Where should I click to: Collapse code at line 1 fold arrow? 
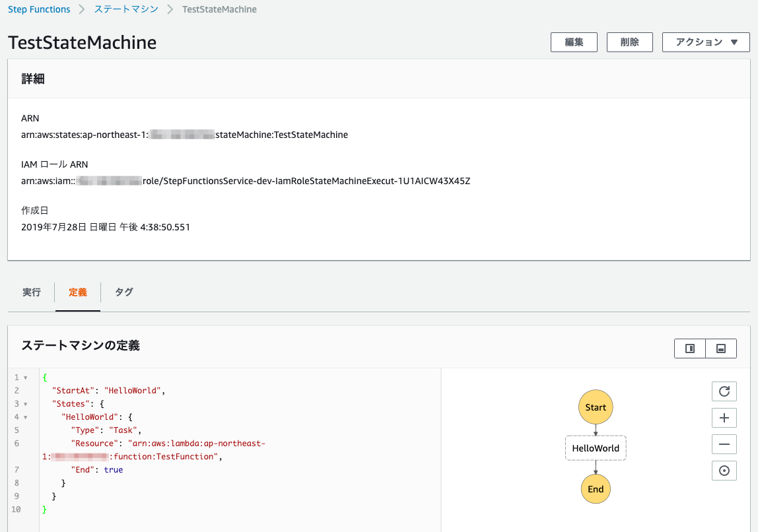(25, 378)
